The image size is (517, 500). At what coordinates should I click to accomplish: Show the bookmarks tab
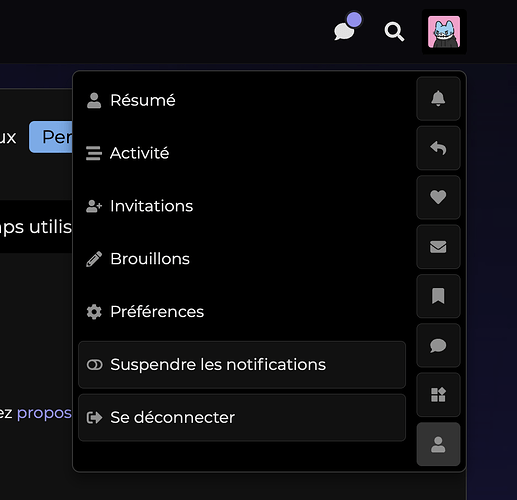pyautogui.click(x=438, y=296)
